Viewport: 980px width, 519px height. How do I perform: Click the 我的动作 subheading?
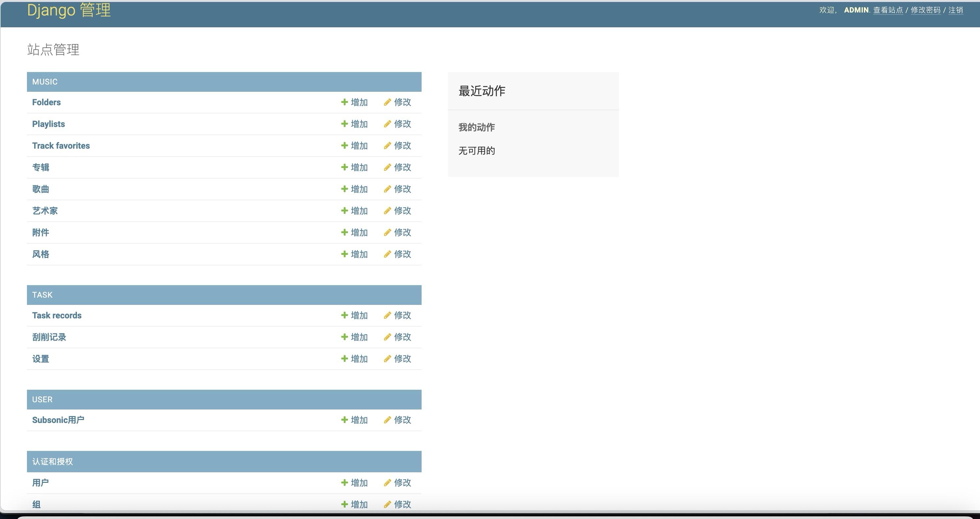477,127
